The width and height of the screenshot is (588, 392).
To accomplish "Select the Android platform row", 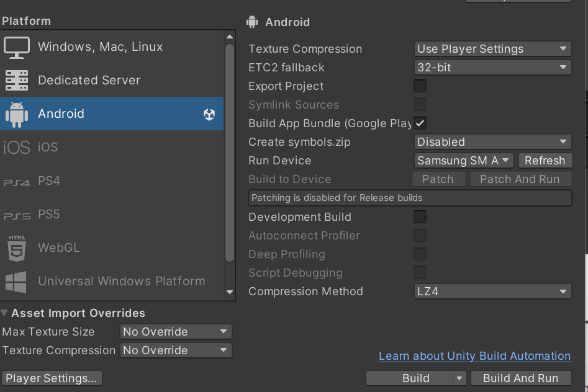I will click(112, 114).
